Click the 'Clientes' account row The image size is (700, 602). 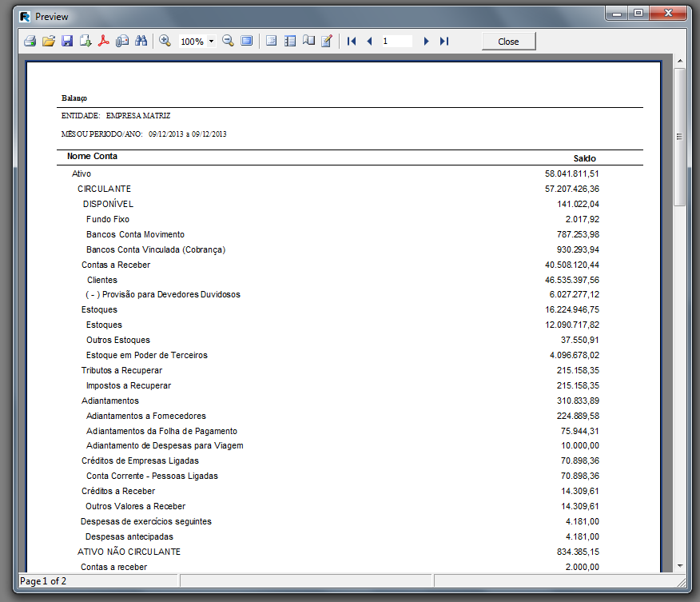(102, 280)
